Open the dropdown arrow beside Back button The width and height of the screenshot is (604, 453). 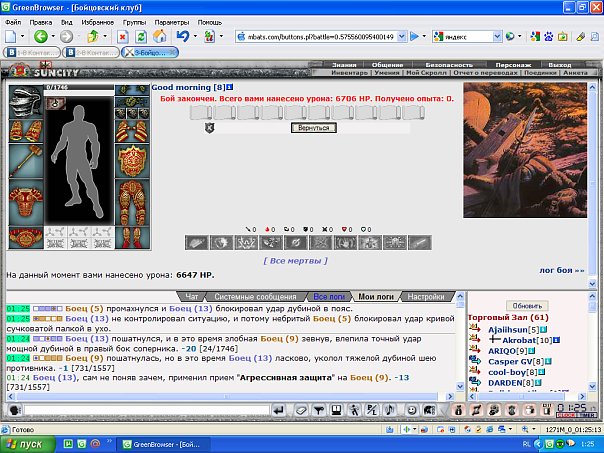(x=53, y=37)
